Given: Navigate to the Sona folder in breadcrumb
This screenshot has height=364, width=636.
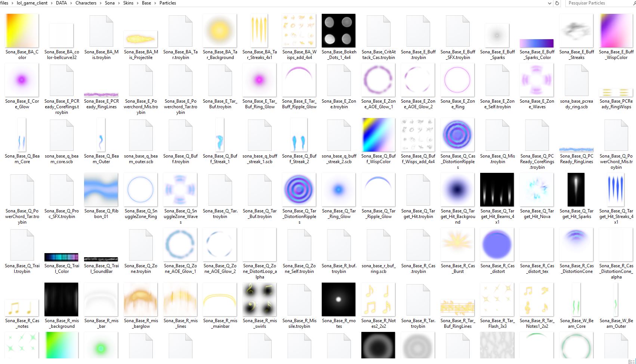Looking at the screenshot, I should (x=110, y=3).
